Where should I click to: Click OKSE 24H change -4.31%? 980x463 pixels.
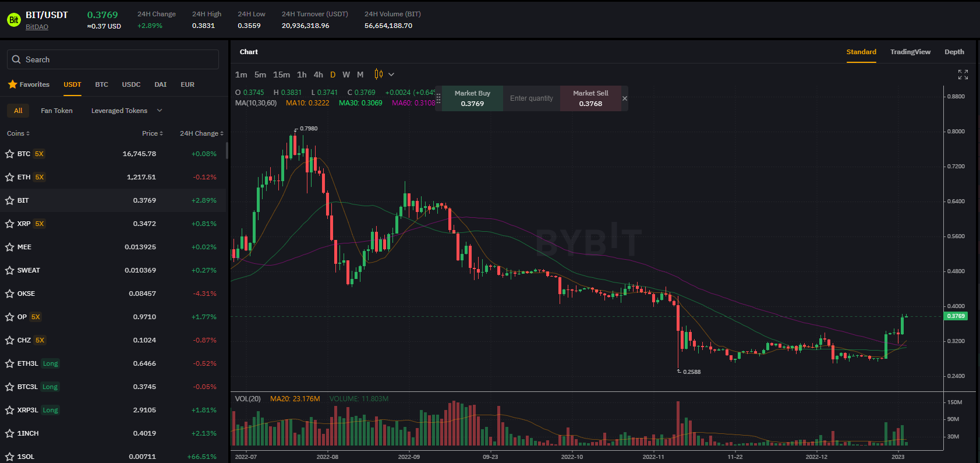coord(204,294)
